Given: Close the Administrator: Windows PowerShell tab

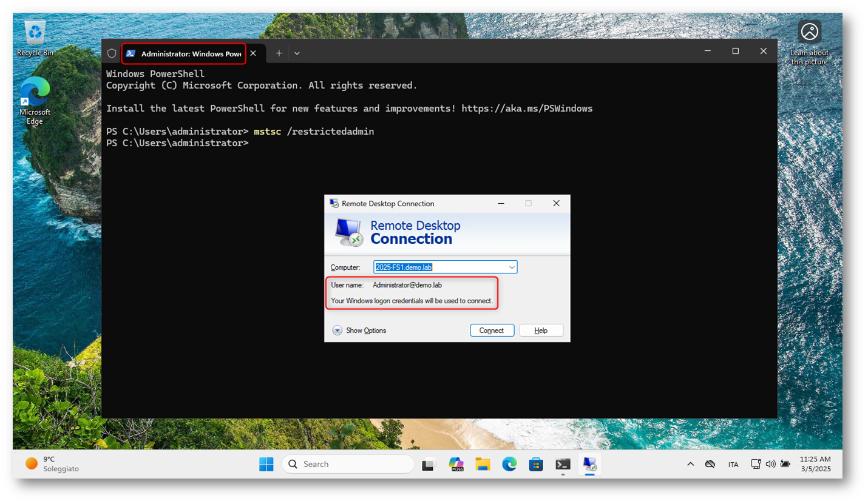Looking at the screenshot, I should [253, 53].
